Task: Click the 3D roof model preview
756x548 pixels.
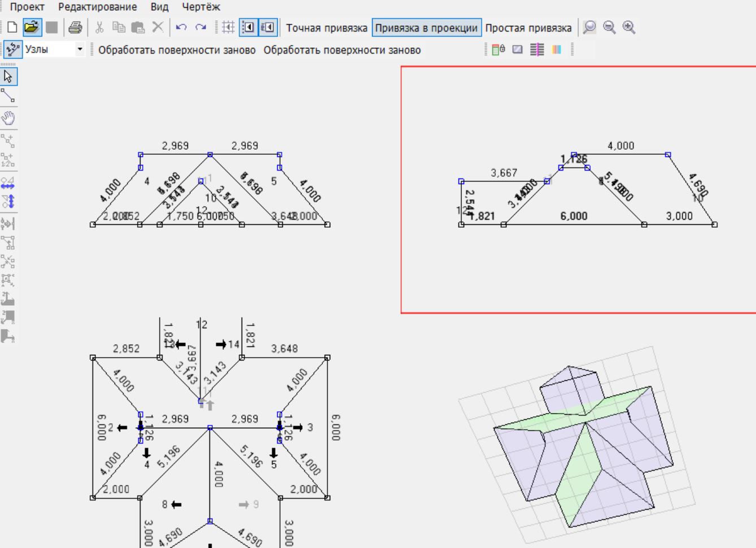Action: pyautogui.click(x=576, y=446)
